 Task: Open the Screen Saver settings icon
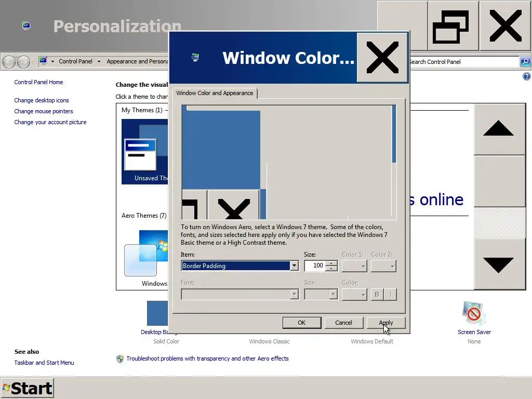point(474,313)
